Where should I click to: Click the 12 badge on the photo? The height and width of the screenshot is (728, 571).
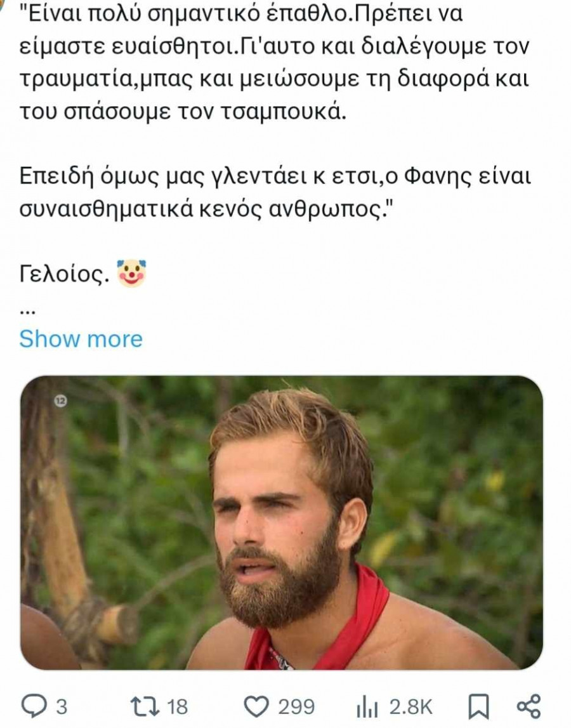(61, 400)
